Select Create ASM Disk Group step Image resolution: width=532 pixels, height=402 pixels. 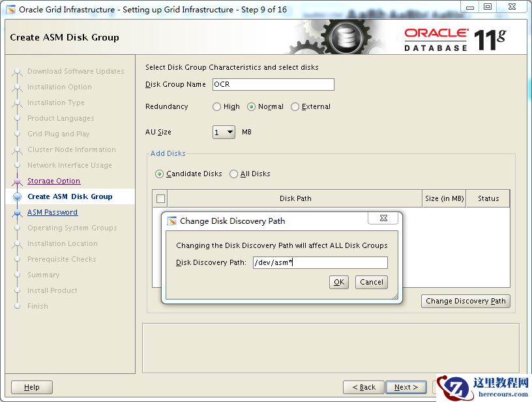[x=70, y=196]
